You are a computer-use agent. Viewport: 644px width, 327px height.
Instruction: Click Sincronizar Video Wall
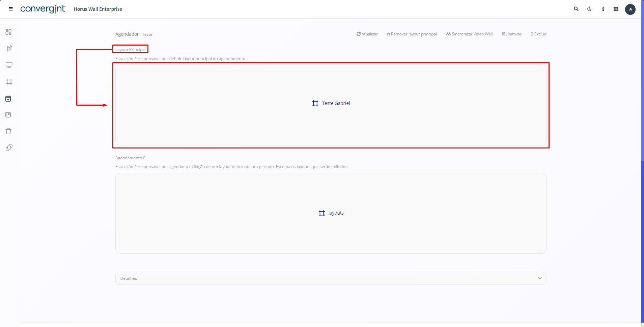pyautogui.click(x=469, y=34)
